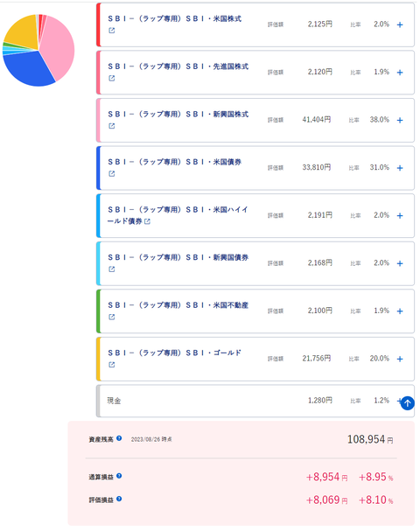
Task: Open external link icon for SBI・新興国債券
Action: click(111, 269)
